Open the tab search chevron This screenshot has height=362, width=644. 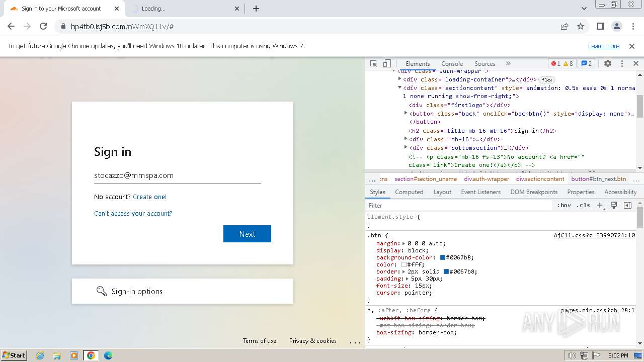tap(584, 9)
